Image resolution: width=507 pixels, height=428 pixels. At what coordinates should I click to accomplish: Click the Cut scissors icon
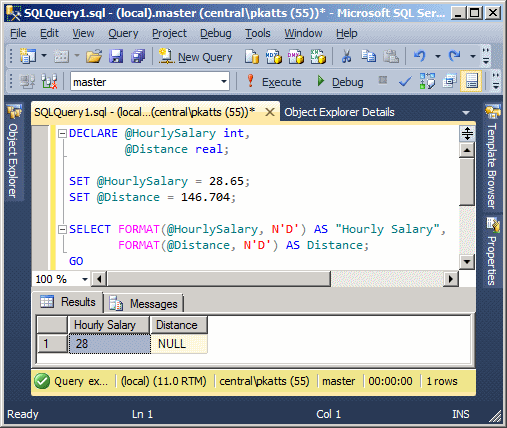[x=347, y=56]
